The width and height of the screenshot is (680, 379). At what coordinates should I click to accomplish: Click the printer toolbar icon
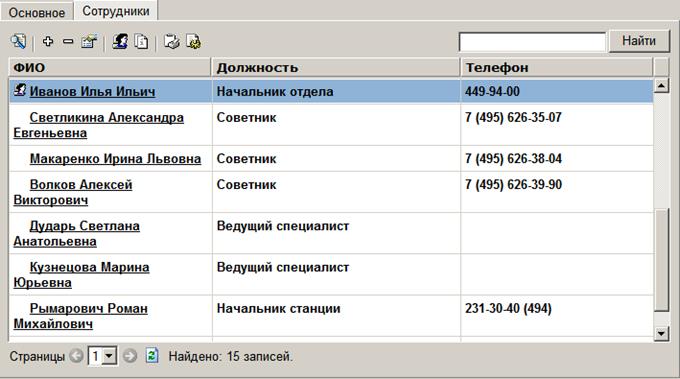tap(172, 42)
